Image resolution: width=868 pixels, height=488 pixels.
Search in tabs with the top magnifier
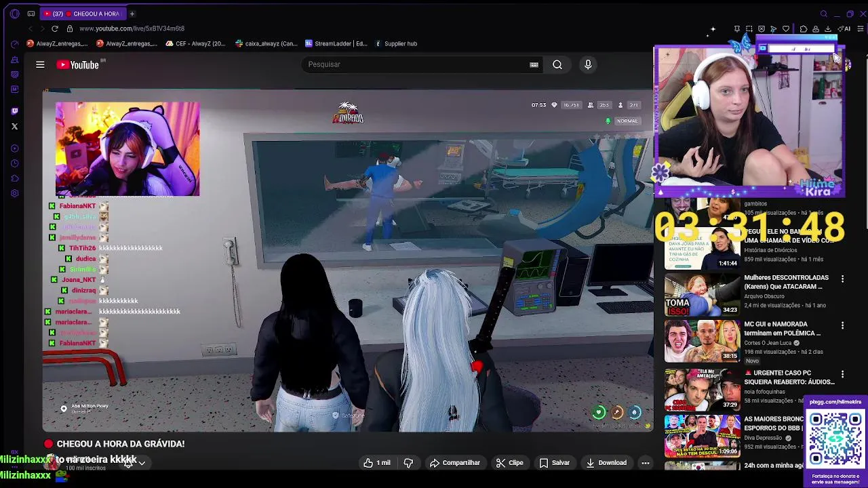824,14
